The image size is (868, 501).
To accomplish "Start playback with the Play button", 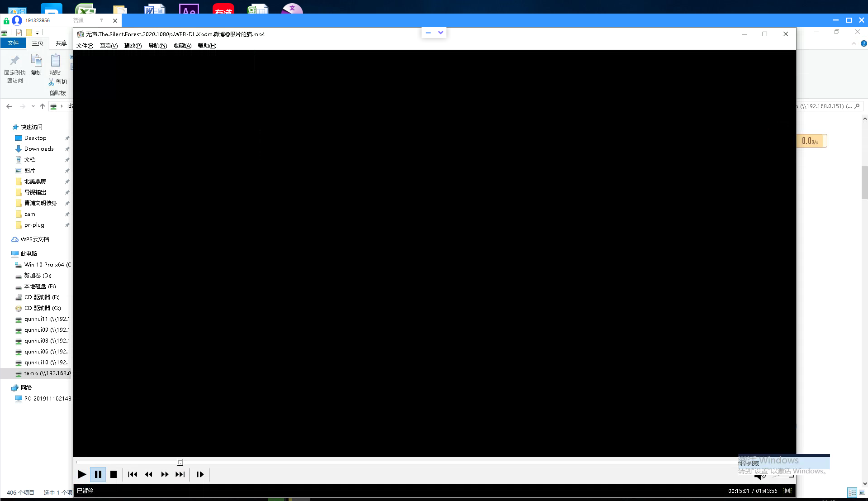I will click(x=82, y=474).
